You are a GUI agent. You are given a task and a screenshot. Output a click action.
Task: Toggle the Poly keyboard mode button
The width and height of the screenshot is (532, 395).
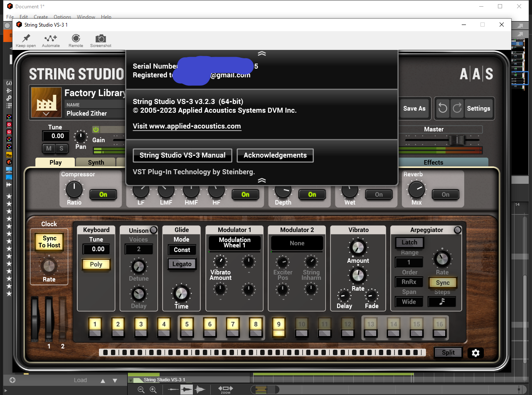pyautogui.click(x=96, y=264)
